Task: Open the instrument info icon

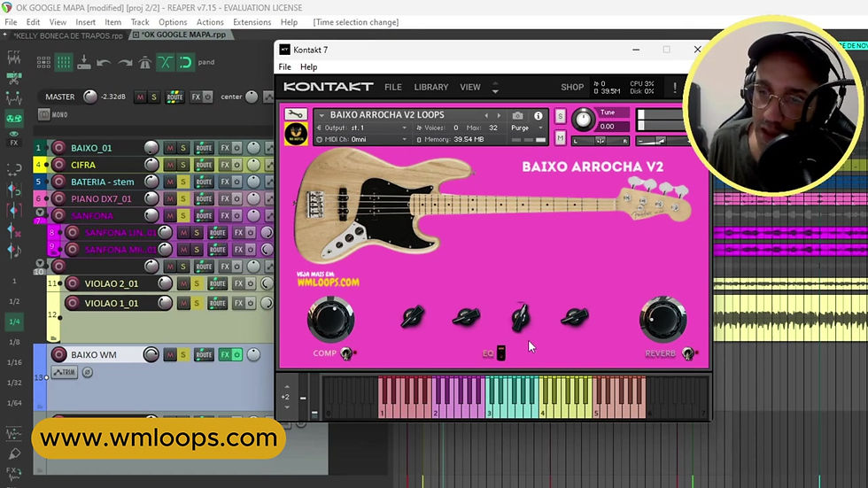Action: pyautogui.click(x=539, y=116)
